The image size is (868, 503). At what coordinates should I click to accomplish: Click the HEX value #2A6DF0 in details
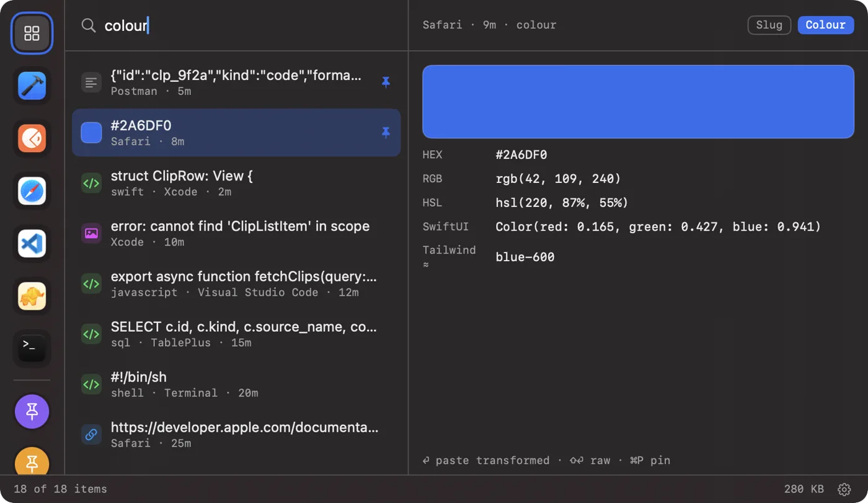click(x=521, y=155)
